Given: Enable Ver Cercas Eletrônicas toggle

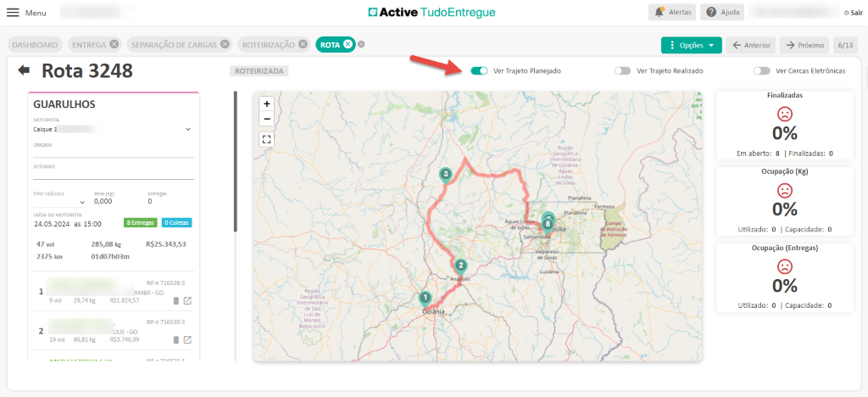Looking at the screenshot, I should (x=762, y=71).
